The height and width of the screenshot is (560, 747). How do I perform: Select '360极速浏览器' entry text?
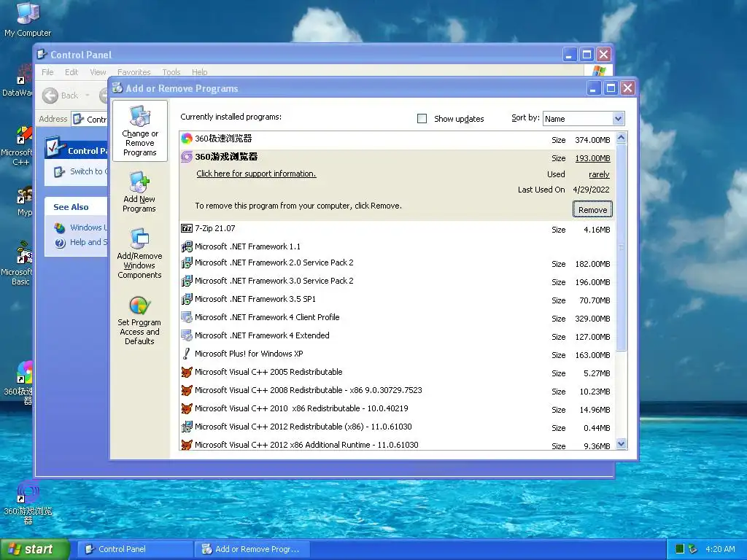click(223, 139)
